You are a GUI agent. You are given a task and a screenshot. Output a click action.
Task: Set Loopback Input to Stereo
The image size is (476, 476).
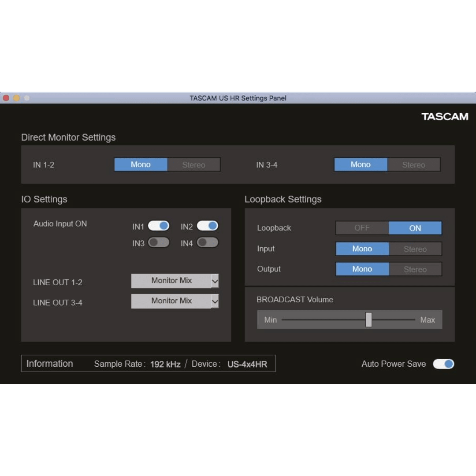point(415,249)
